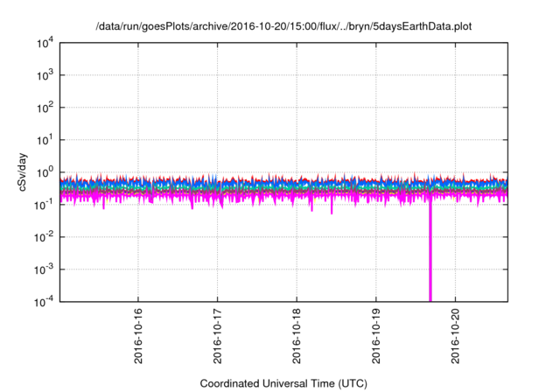Click the 10^3 y-axis tick label
Viewport: 560px width, 392px height.
pyautogui.click(x=45, y=75)
